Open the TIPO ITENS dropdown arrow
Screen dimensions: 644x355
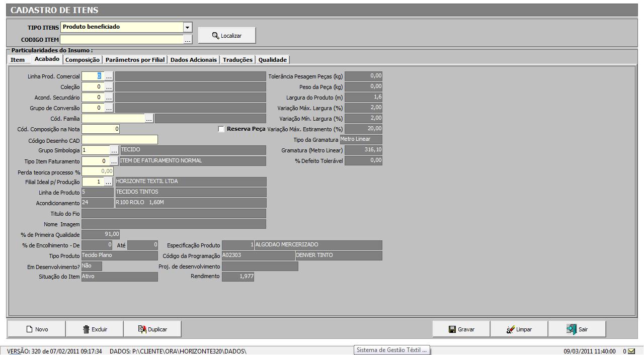(x=188, y=27)
